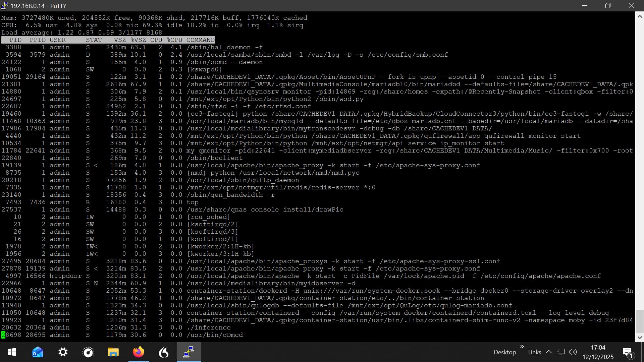The image size is (644, 362).
Task: Expand hidden system tray icons chevron
Action: click(x=549, y=352)
